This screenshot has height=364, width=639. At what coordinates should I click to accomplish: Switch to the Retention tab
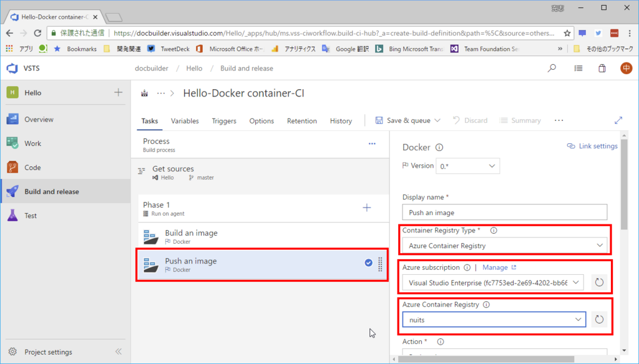click(301, 121)
